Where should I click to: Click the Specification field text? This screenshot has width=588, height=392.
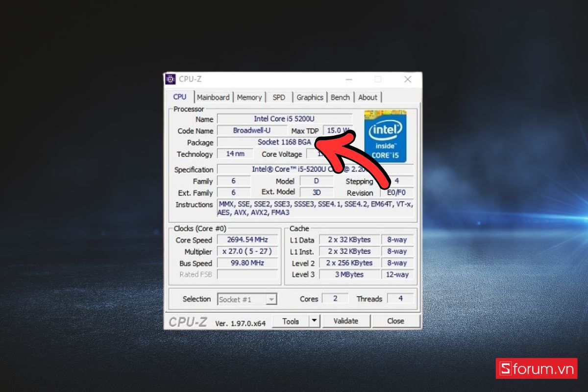(315, 169)
